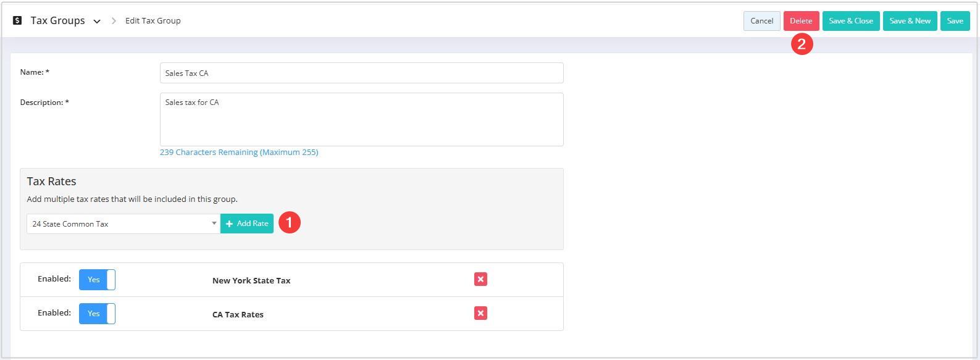980x360 pixels.
Task: Click the tax rate select arrow
Action: pos(214,224)
